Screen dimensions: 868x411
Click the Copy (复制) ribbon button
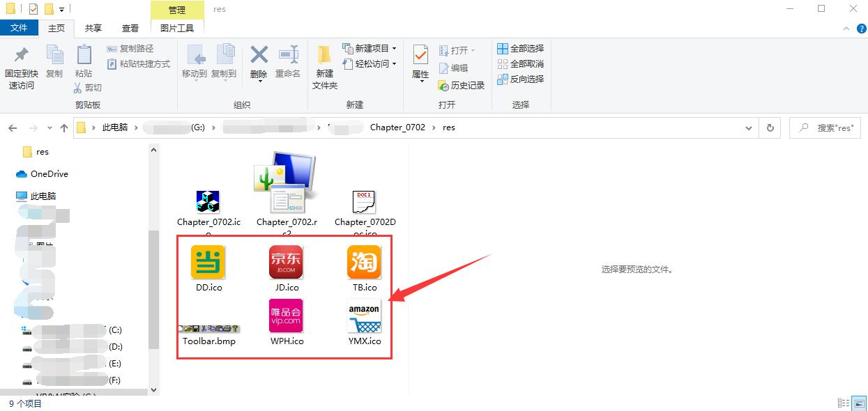pos(54,61)
